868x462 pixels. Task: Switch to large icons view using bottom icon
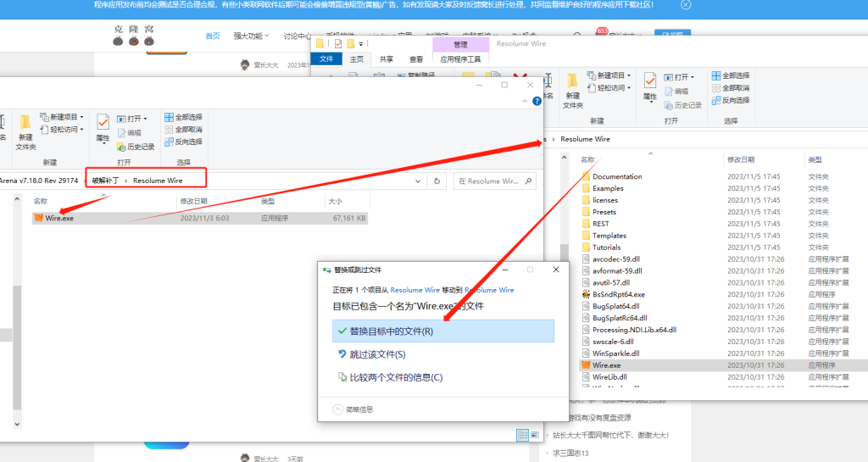click(x=535, y=436)
